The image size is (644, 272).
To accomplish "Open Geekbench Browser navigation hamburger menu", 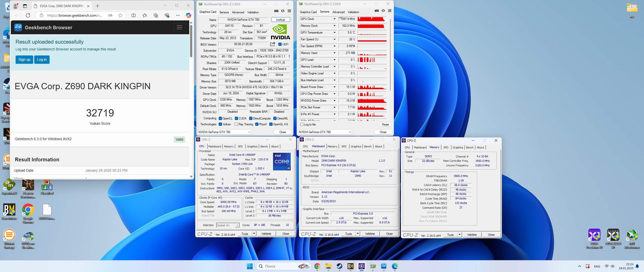I will click(x=179, y=27).
